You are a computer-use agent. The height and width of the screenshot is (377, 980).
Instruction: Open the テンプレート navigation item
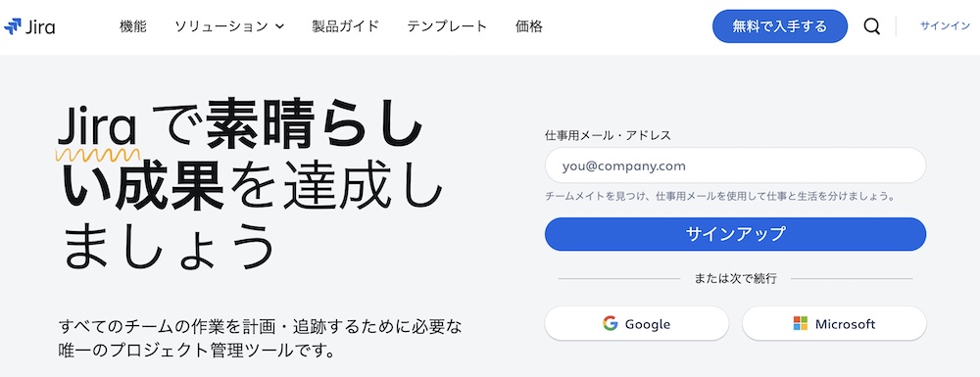click(447, 26)
